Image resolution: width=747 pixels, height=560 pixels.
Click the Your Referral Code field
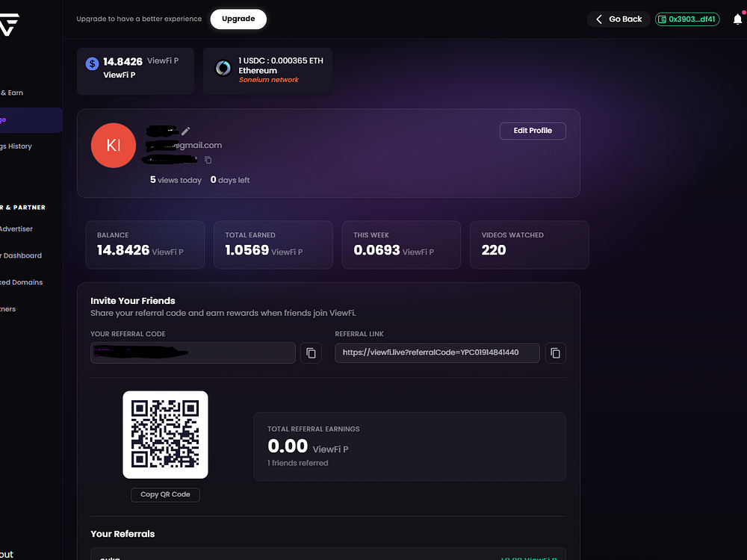click(193, 353)
